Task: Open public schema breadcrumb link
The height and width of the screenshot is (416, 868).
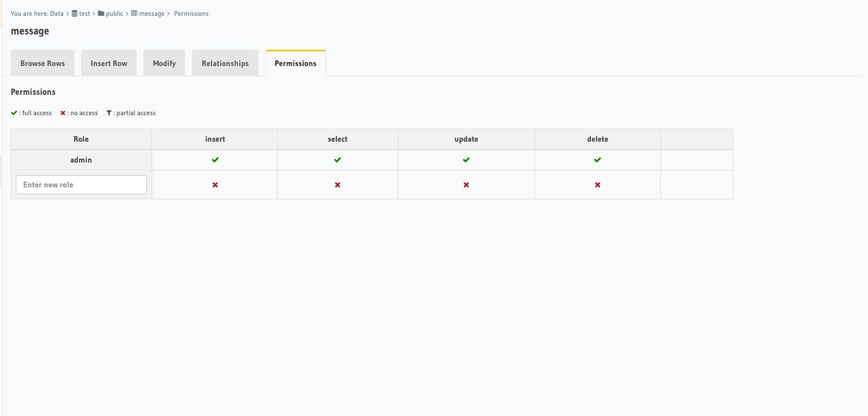Action: click(114, 14)
